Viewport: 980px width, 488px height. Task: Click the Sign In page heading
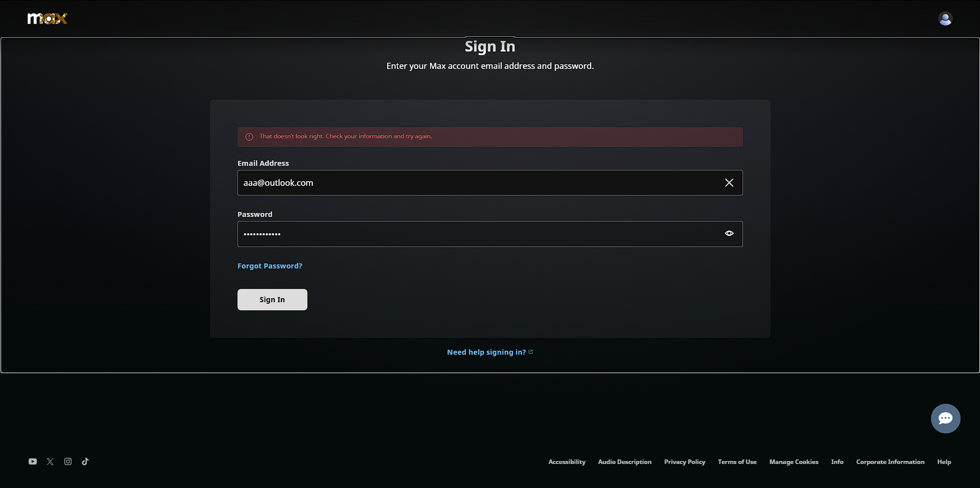[x=490, y=46]
